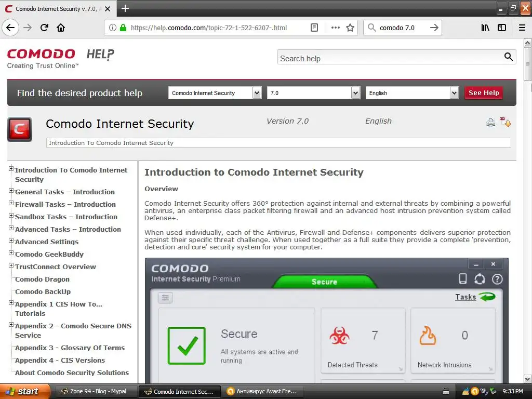Click Comodo Internet Sec... taskbar button
The height and width of the screenshot is (399, 532).
180,391
